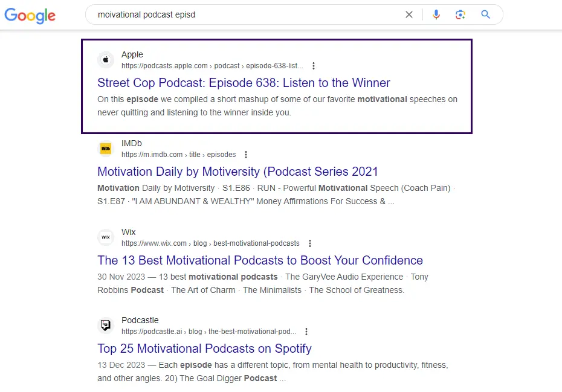Click the Podcastle favicon icon
Image resolution: width=562 pixels, height=392 pixels.
(x=106, y=326)
